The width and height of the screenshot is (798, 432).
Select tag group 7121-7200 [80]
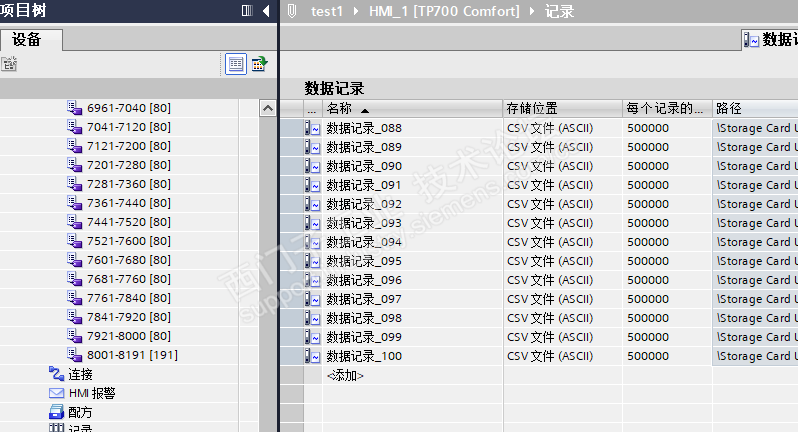(129, 146)
